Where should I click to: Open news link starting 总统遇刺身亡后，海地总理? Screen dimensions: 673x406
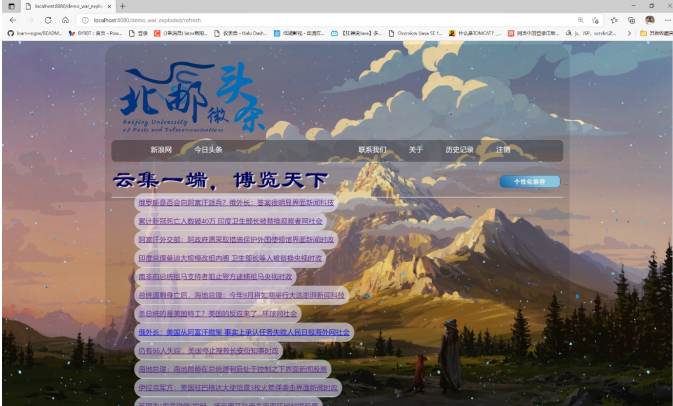tap(241, 295)
